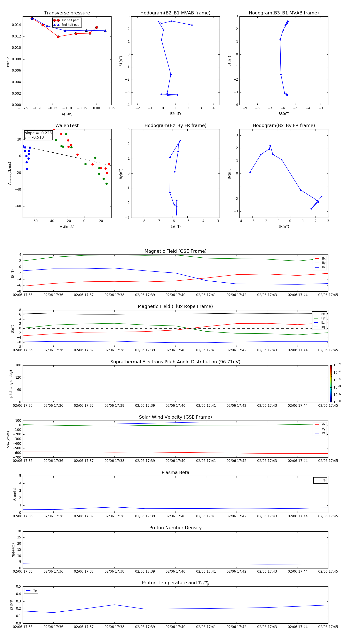Click the Vsw(km/s) y-axis label
This screenshot has width=351, height=644.
[8, 439]
